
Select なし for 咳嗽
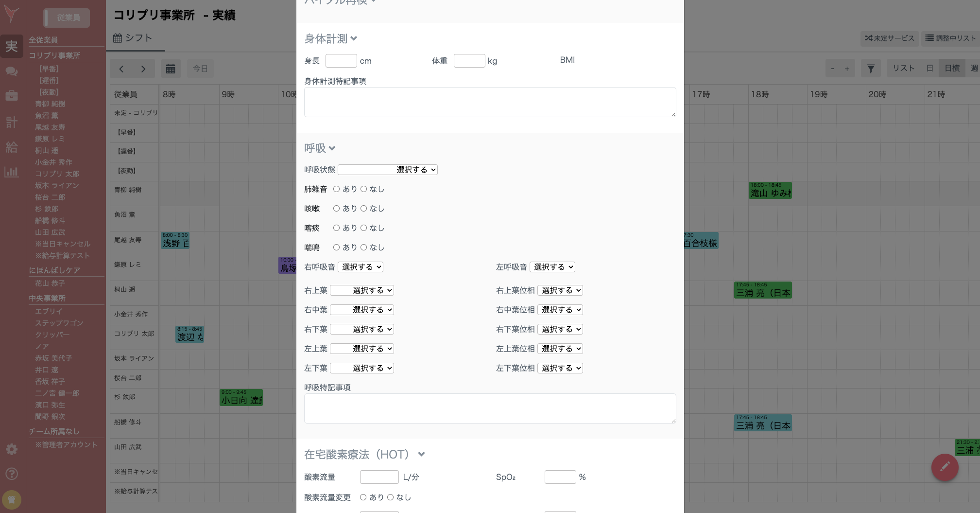pyautogui.click(x=364, y=209)
